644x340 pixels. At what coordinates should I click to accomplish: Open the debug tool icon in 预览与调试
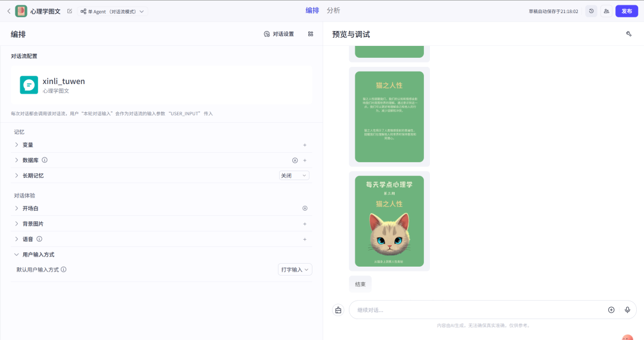[x=628, y=34]
